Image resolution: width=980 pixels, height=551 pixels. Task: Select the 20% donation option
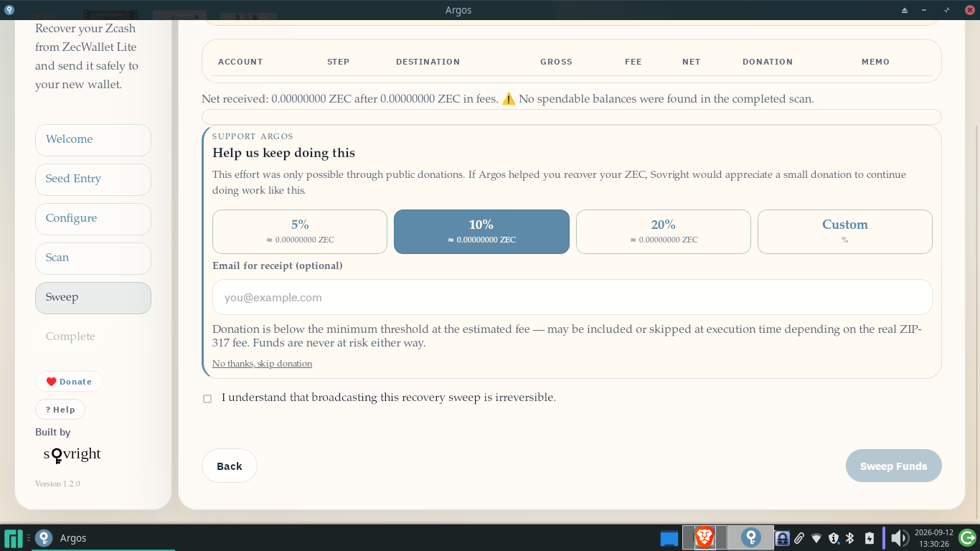pos(664,232)
